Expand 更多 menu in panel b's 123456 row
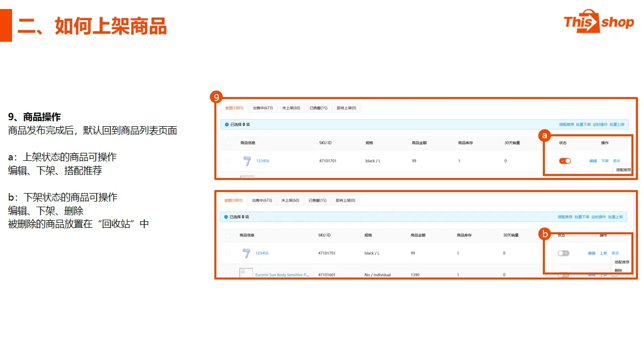The image size is (644, 362). 615,253
